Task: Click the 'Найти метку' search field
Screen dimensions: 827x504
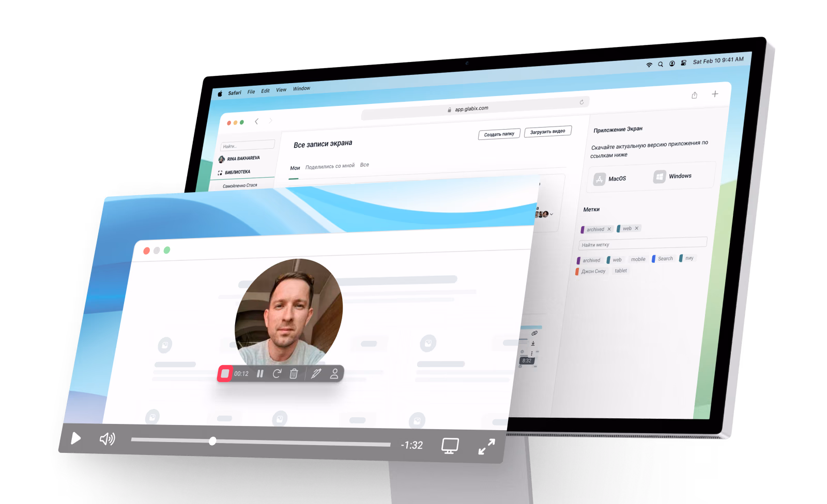Action: click(x=642, y=243)
